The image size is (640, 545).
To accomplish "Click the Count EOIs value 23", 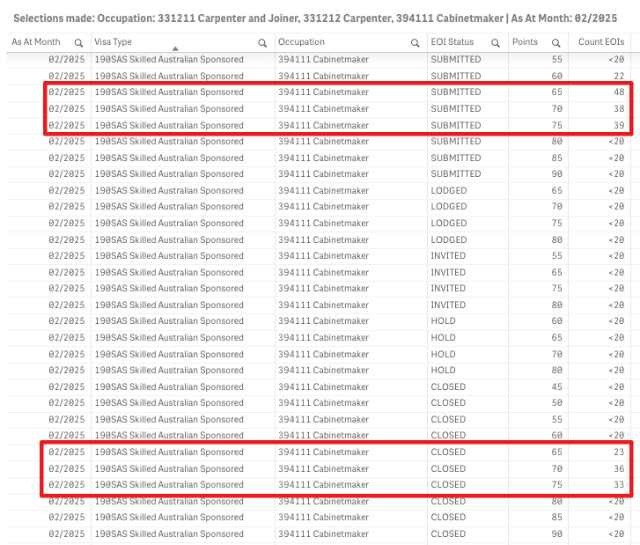I will pos(618,452).
